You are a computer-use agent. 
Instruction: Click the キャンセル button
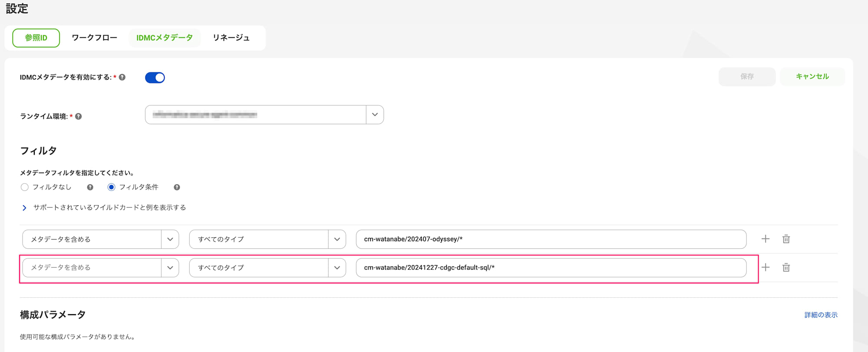coord(812,76)
